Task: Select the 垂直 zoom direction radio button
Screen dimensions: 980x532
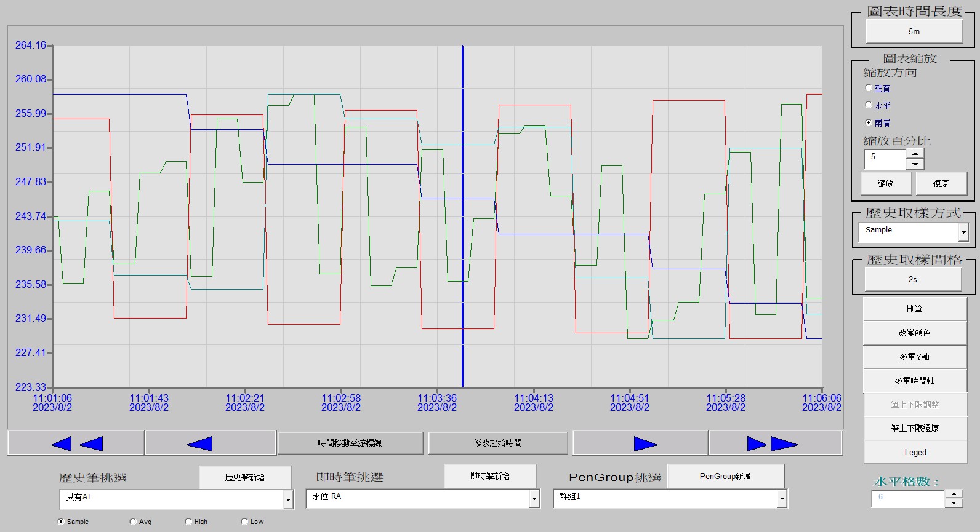Action: pyautogui.click(x=869, y=88)
